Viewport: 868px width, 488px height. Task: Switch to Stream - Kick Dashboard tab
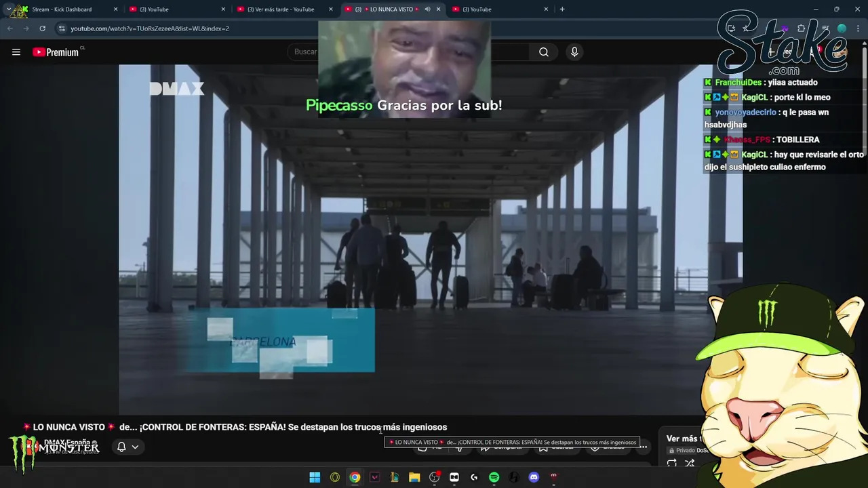pos(68,9)
